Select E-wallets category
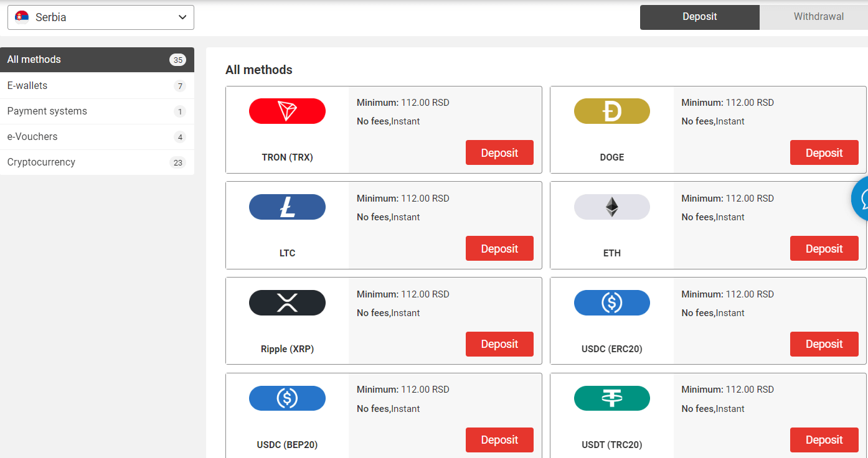The height and width of the screenshot is (458, 868). (97, 86)
